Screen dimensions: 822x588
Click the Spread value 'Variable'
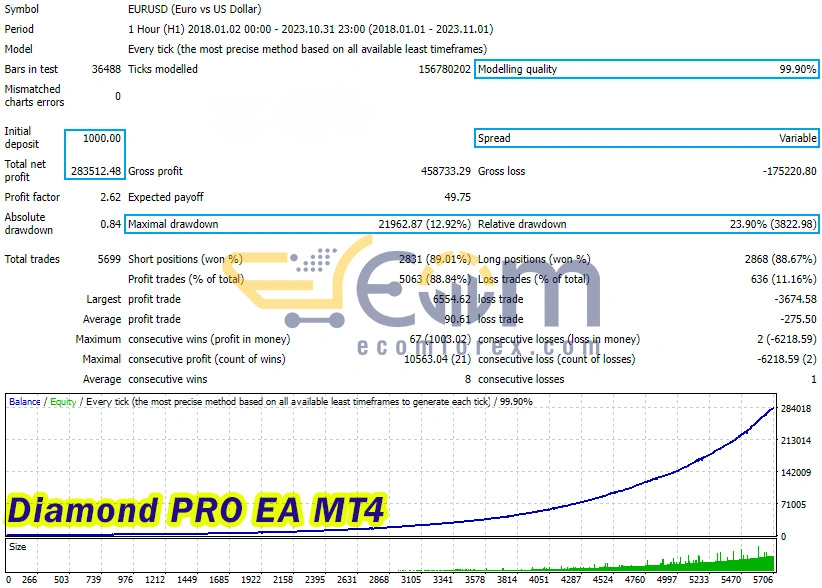(797, 138)
